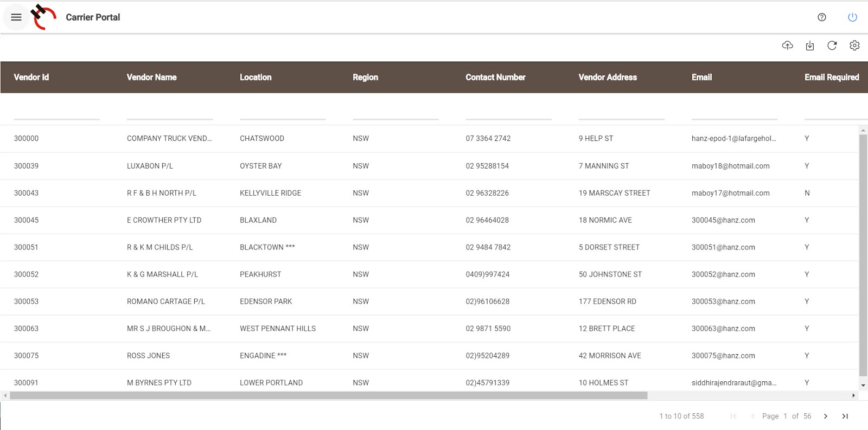
Task: Sort by Email Required column header
Action: 832,78
